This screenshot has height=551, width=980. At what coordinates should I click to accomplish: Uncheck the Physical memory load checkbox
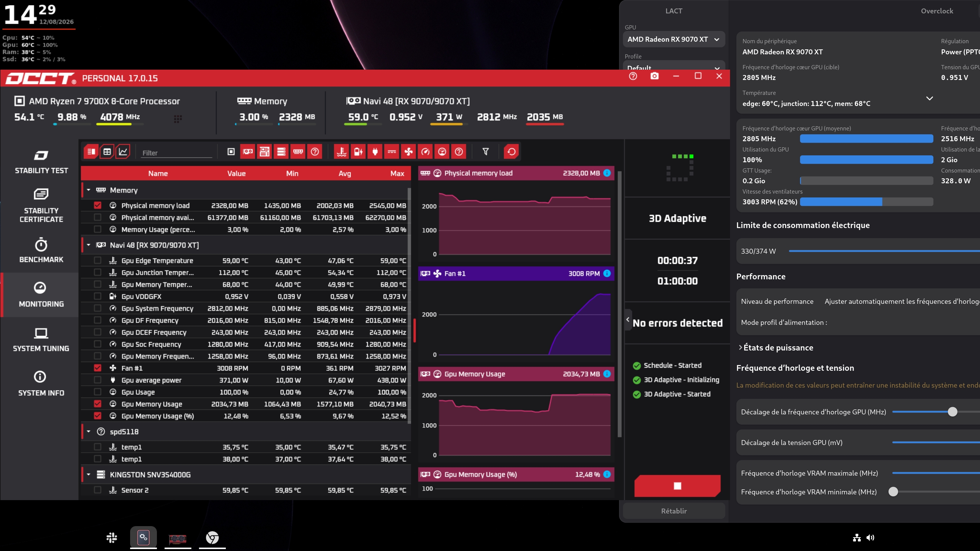tap(98, 205)
